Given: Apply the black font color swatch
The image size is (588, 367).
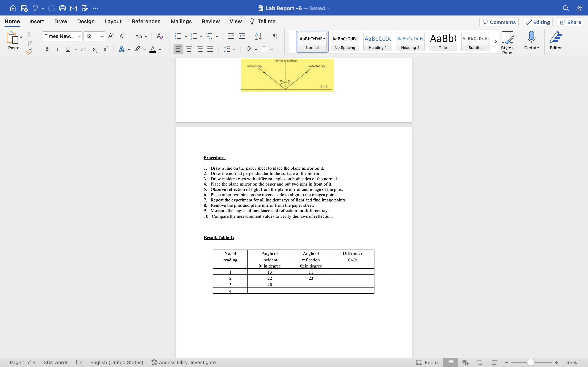Looking at the screenshot, I should [x=153, y=49].
